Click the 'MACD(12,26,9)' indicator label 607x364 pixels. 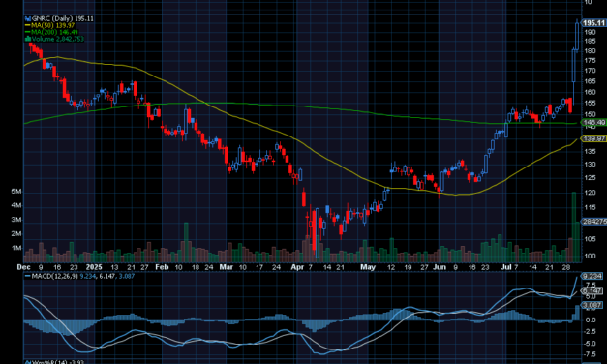click(x=54, y=276)
